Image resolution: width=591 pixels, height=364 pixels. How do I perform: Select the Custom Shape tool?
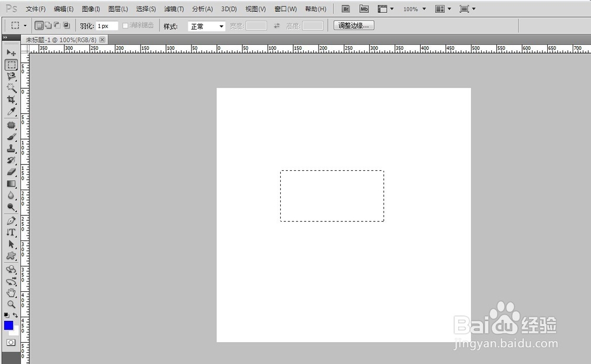click(x=11, y=256)
